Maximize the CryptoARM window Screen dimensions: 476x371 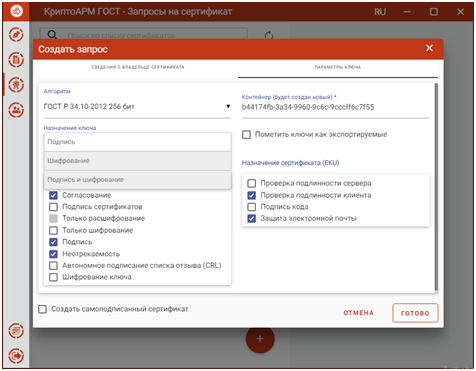pos(434,12)
